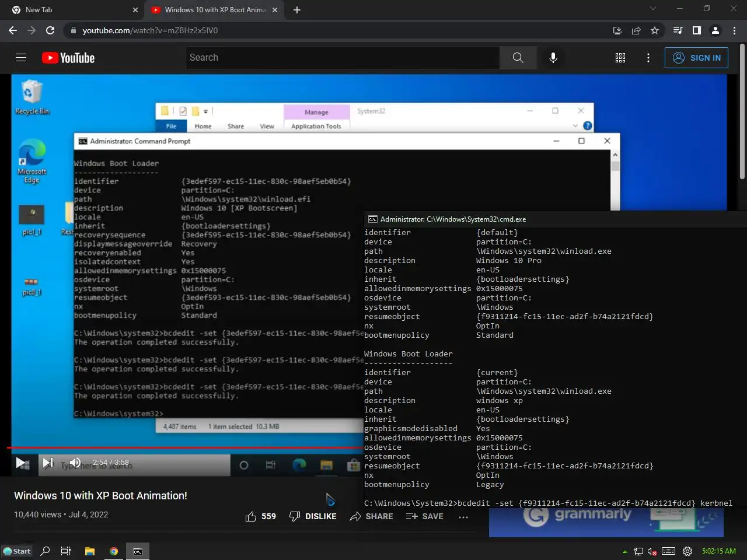
Task: Click the address bar URL
Action: [x=150, y=30]
